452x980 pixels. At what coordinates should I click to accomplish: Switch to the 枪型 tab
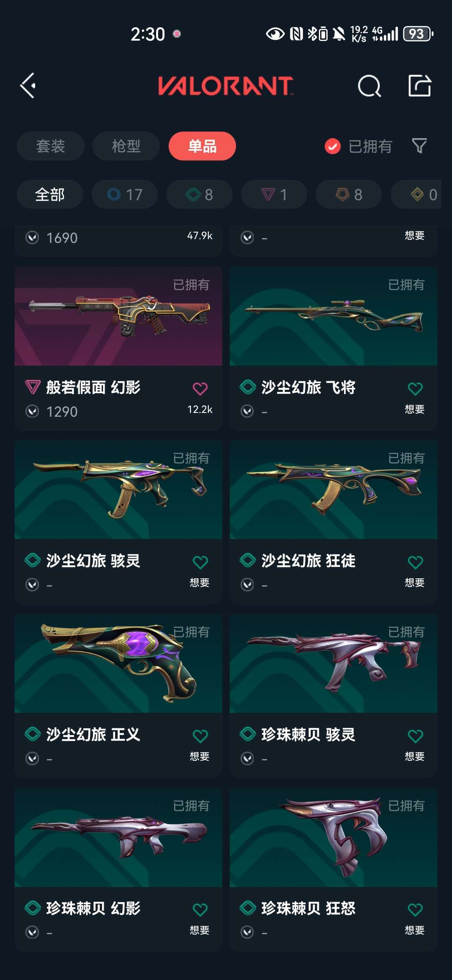pyautogui.click(x=126, y=146)
